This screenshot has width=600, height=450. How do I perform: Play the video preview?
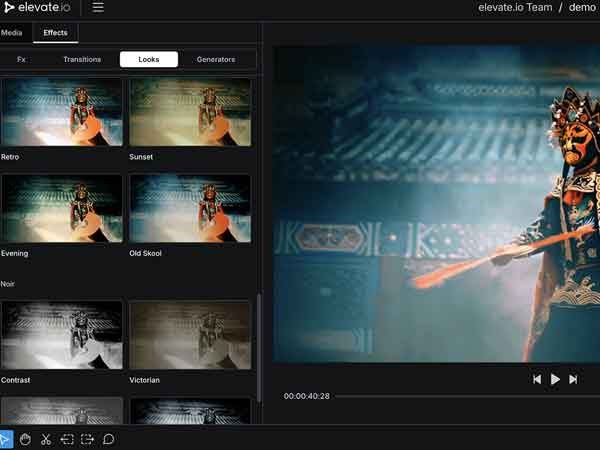click(555, 379)
